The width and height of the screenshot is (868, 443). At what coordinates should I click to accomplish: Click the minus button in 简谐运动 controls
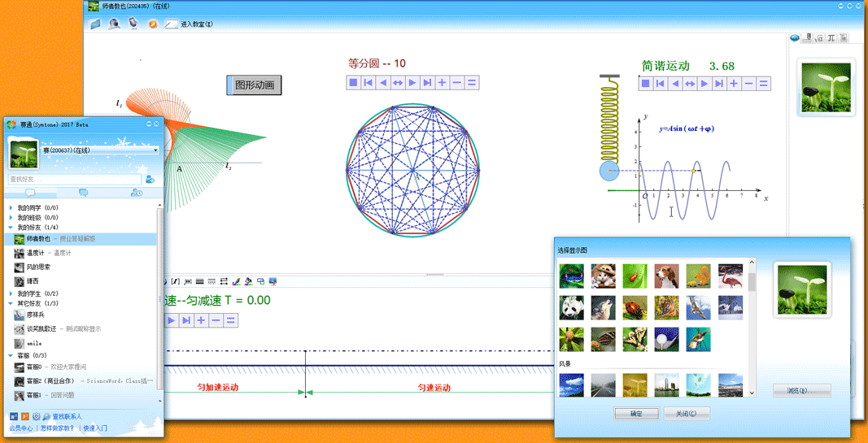tap(748, 83)
